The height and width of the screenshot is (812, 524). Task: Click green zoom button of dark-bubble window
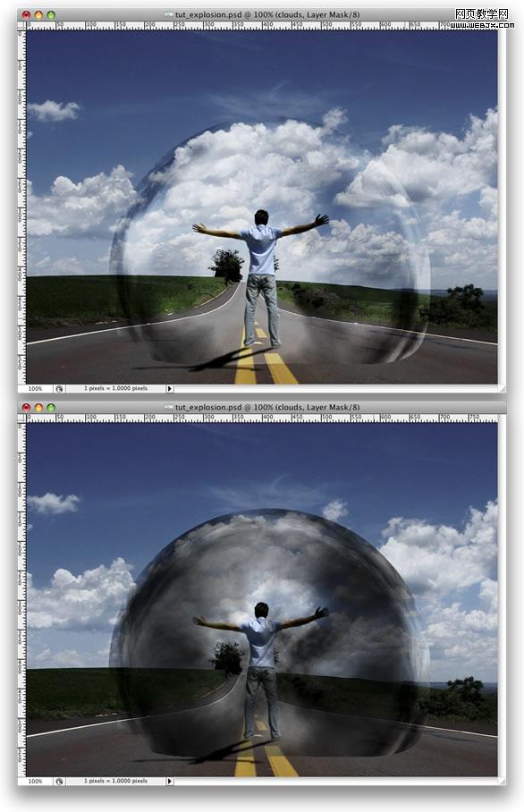pos(51,408)
